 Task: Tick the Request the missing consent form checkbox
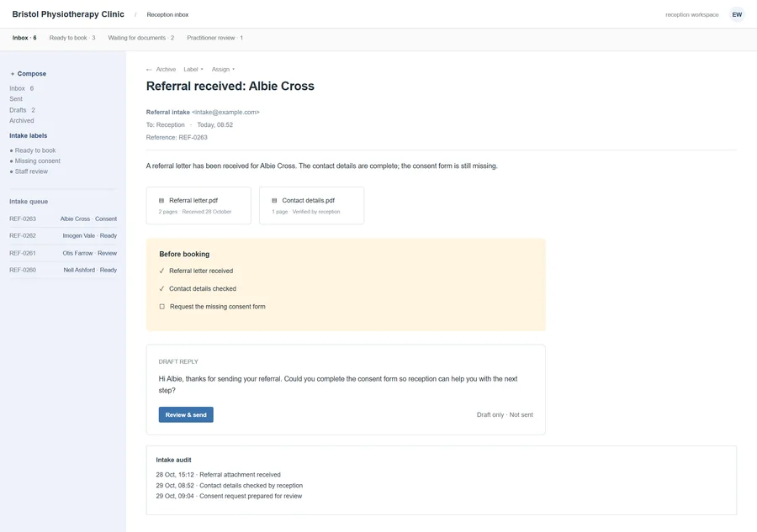click(x=162, y=306)
